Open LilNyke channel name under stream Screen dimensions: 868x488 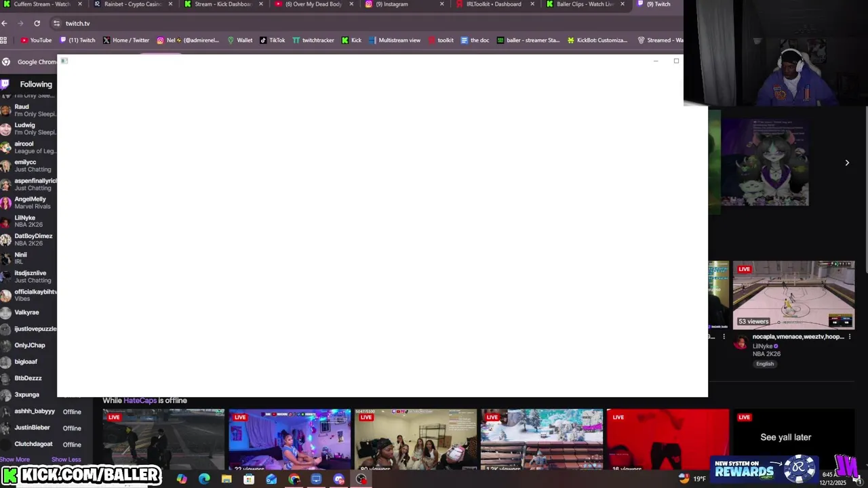[763, 346]
